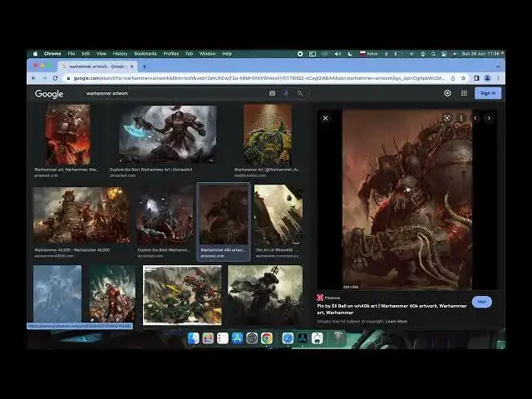Toggle Chrome side panel icon
Screen dimensions: 532x399
tap(476, 78)
